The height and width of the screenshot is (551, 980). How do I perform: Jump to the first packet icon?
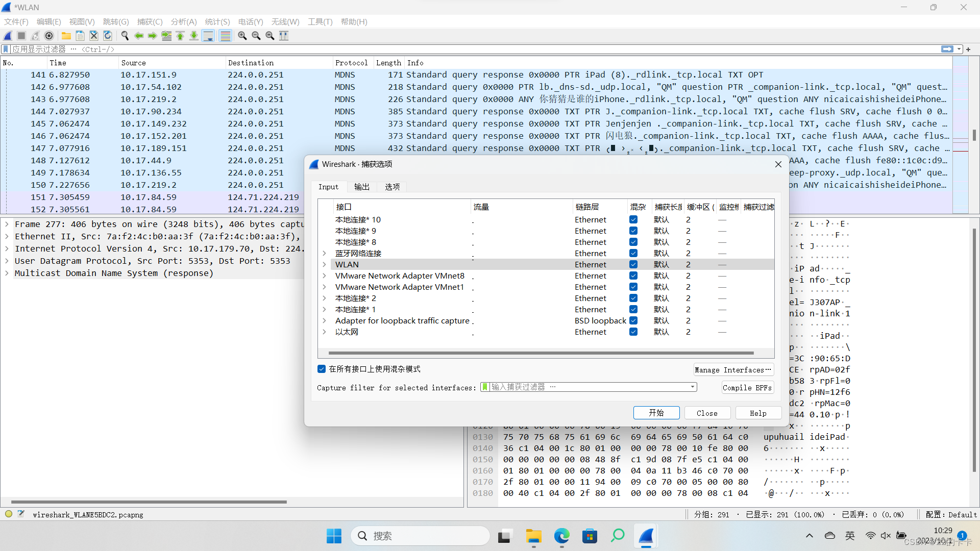pyautogui.click(x=180, y=36)
